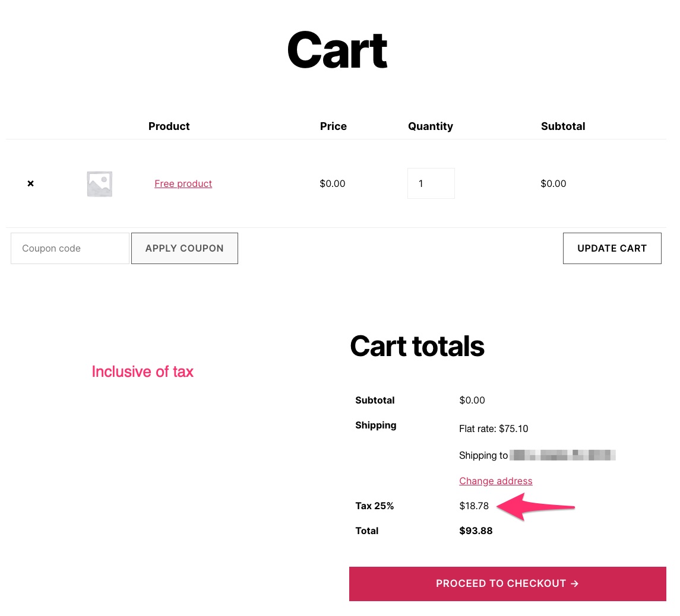The width and height of the screenshot is (680, 616).
Task: Click the product placeholder image icon
Action: point(99,184)
